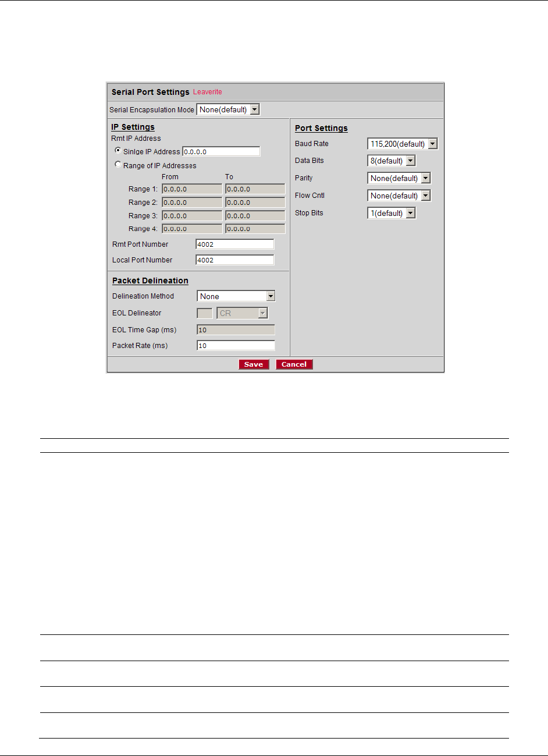548x756 pixels.
Task: Click the Save button
Action: (x=254, y=364)
